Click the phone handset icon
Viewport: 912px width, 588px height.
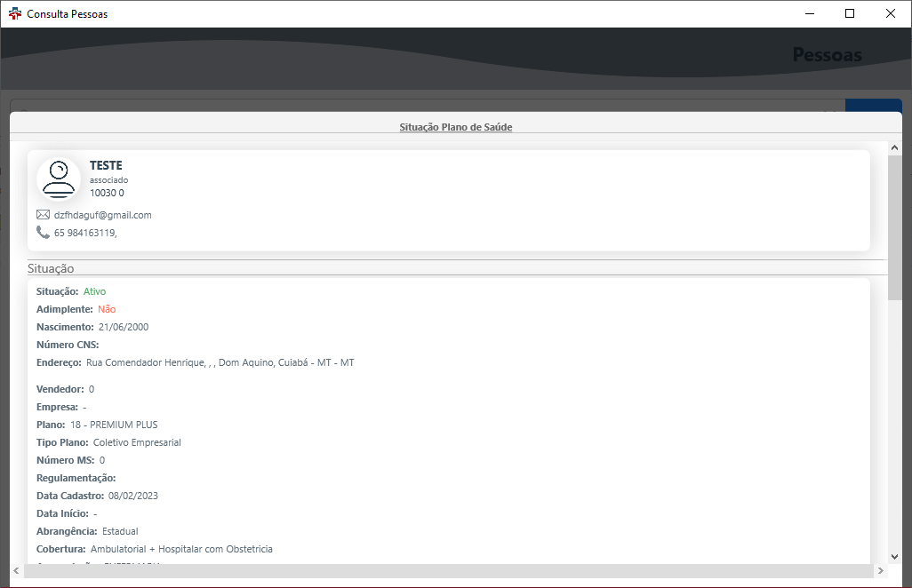[x=43, y=233]
